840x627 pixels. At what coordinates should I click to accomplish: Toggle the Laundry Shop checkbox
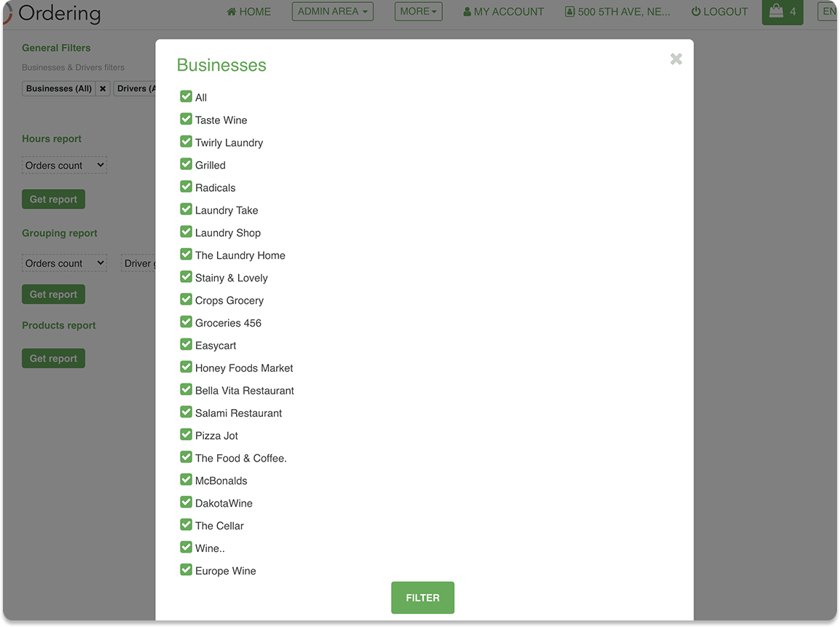pyautogui.click(x=186, y=232)
